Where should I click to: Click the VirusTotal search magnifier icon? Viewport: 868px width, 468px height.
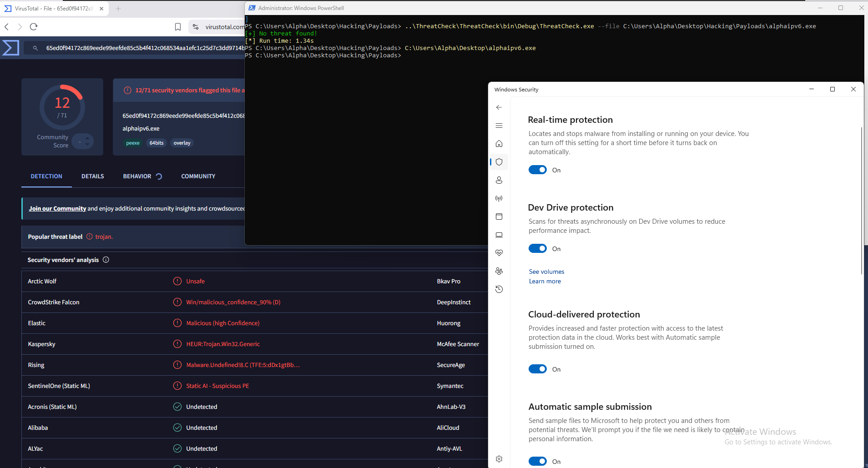(35, 48)
